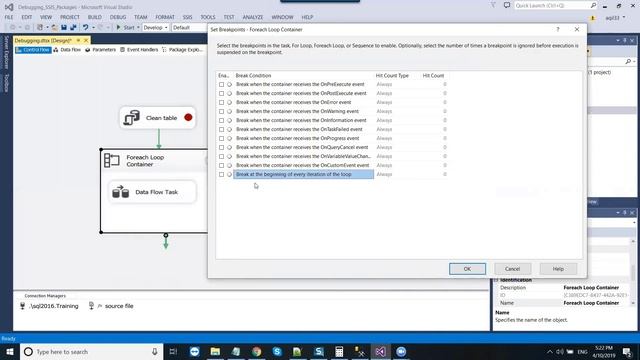The image size is (640, 360).
Task: Open Hit Count Type for the OnWarning row
Action: point(384,111)
